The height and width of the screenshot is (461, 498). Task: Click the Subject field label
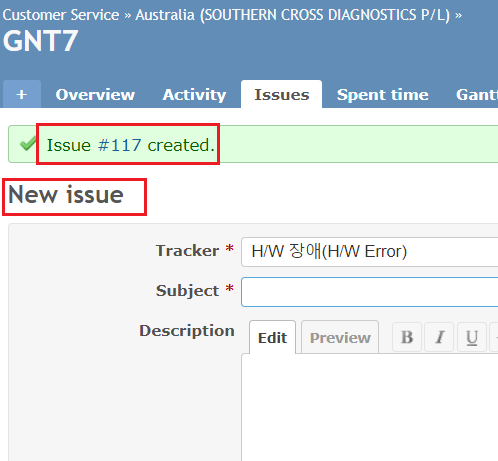coord(187,290)
